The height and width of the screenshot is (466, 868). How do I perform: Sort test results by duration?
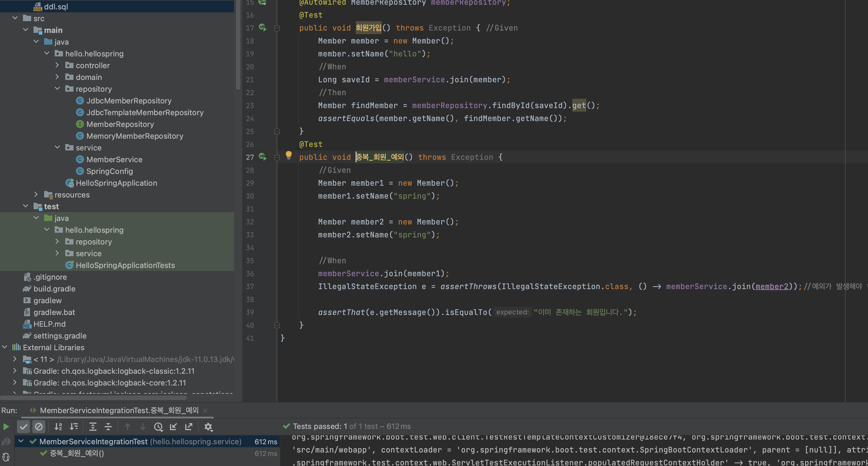click(x=74, y=427)
